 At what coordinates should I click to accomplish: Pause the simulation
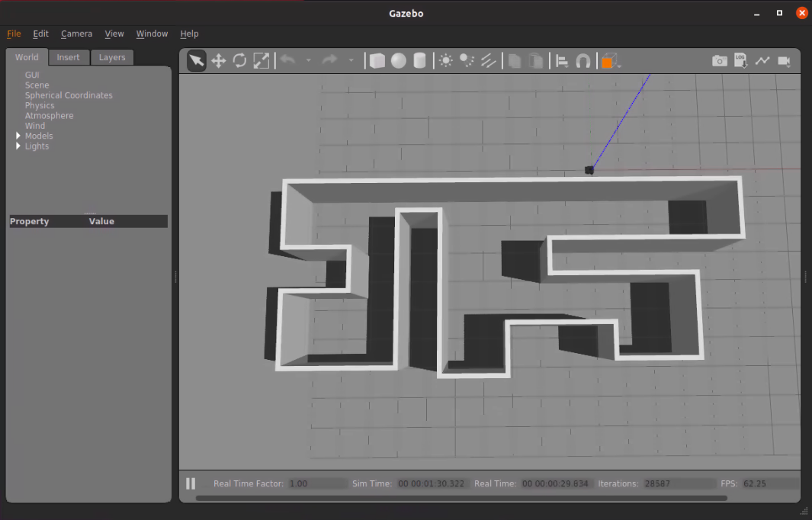pyautogui.click(x=190, y=483)
